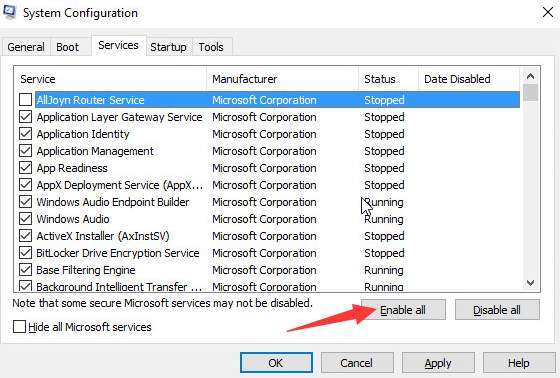Confirm changes with the OK button
Image resolution: width=560 pixels, height=378 pixels.
point(276,363)
